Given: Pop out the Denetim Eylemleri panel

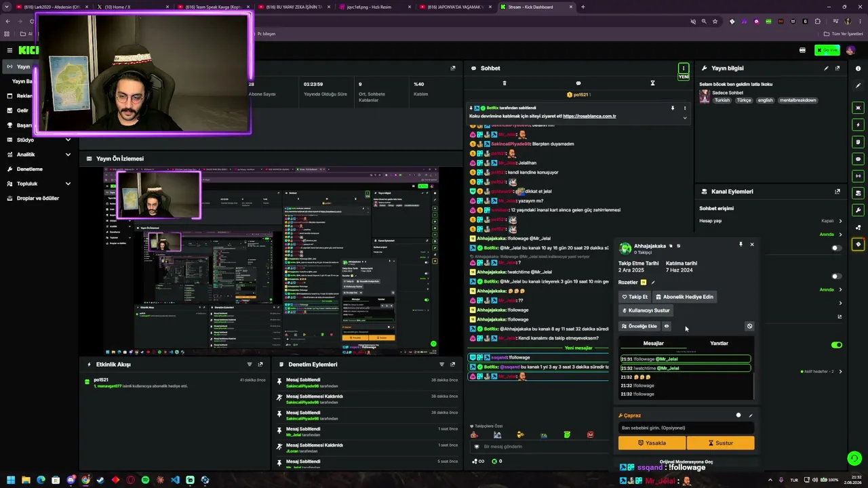Looking at the screenshot, I should pos(453,365).
